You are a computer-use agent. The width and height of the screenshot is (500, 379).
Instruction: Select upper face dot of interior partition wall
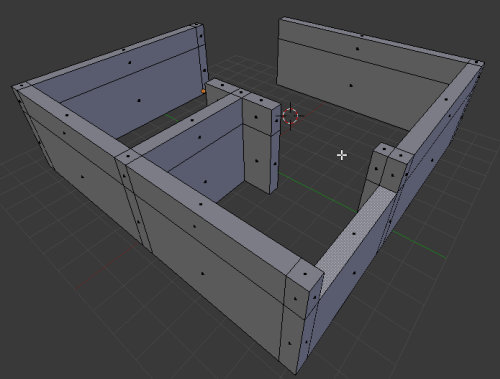200,137
